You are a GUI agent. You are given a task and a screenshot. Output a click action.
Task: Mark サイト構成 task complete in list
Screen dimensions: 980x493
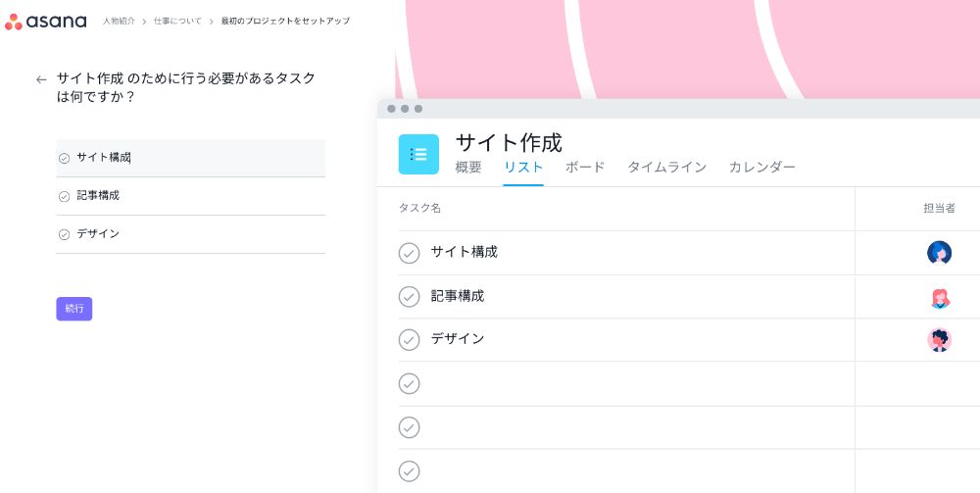(x=409, y=253)
